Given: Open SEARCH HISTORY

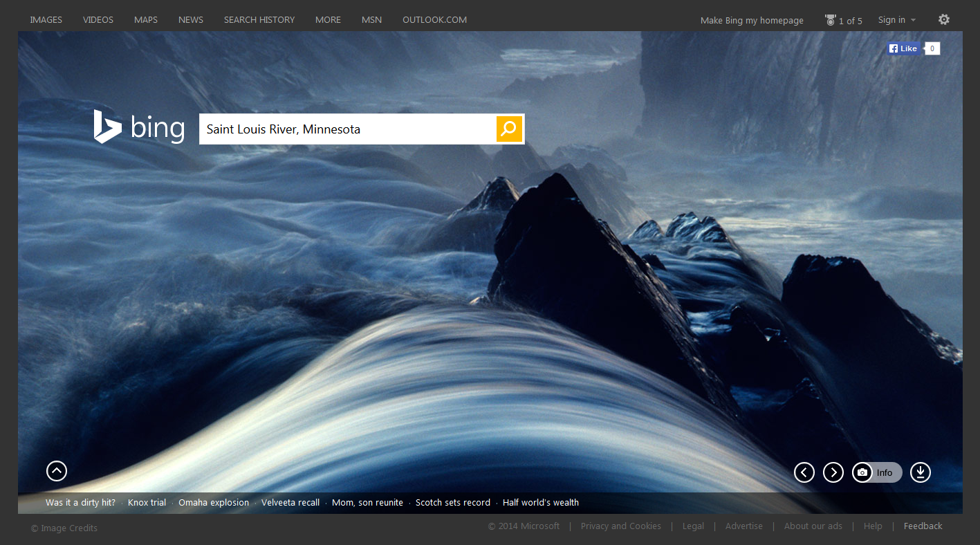Looking at the screenshot, I should pos(259,20).
